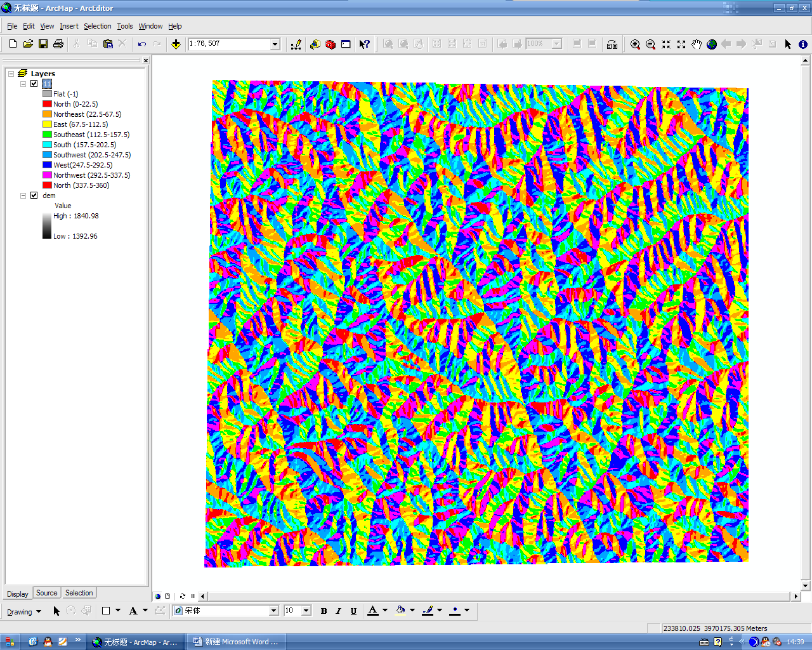The image size is (812, 650).
Task: Choose the Select Elements arrow tool
Action: (788, 44)
